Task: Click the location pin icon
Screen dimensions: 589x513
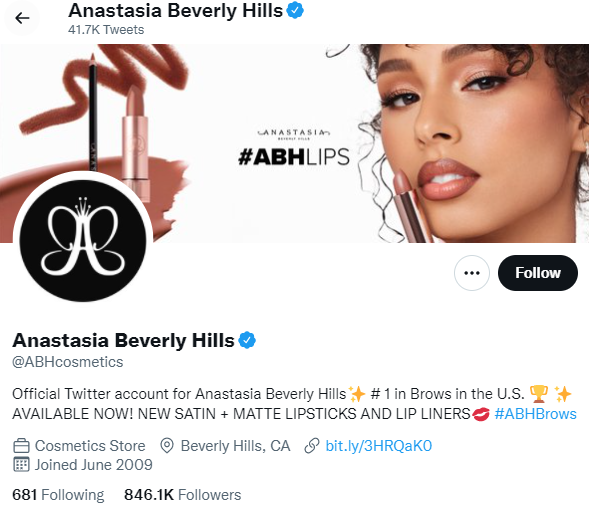Action: point(167,446)
